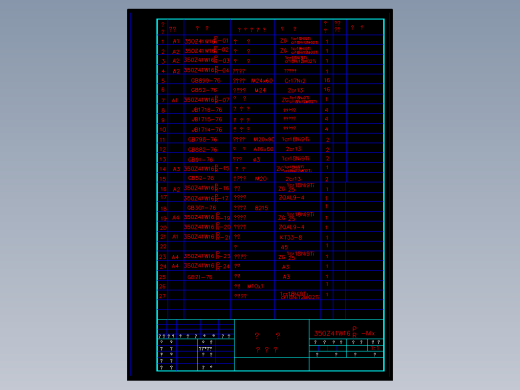Click the "M24x60" specification text
The height and width of the screenshot is (390, 520).
[262, 81]
